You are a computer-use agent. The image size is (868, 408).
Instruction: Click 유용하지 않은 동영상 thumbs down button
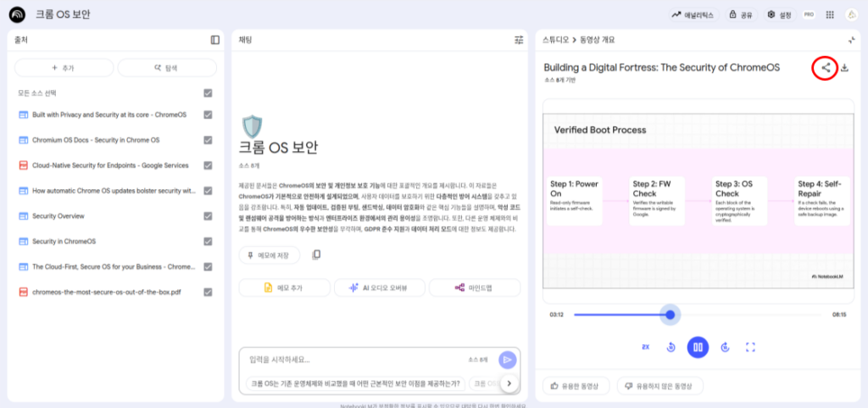tap(659, 386)
